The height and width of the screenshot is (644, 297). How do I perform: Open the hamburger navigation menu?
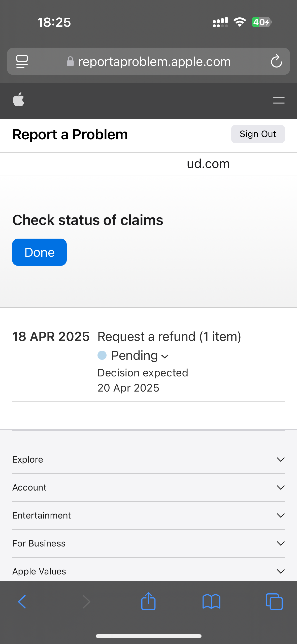click(x=279, y=100)
